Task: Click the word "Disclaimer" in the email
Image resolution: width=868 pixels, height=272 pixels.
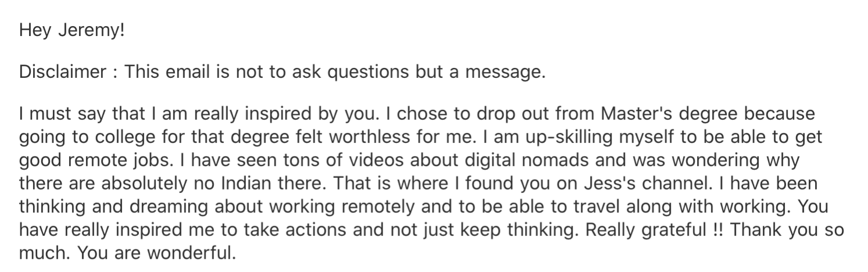Action: tap(63, 72)
